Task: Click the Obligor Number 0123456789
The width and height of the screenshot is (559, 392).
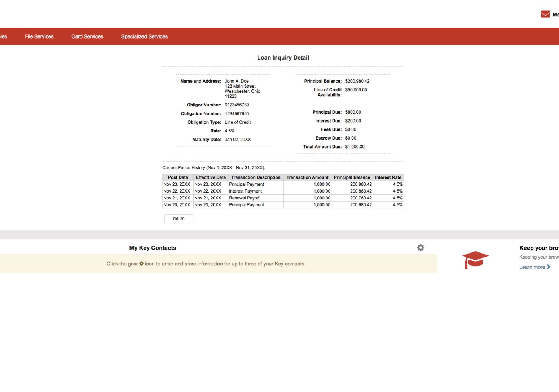Action: coord(237,105)
